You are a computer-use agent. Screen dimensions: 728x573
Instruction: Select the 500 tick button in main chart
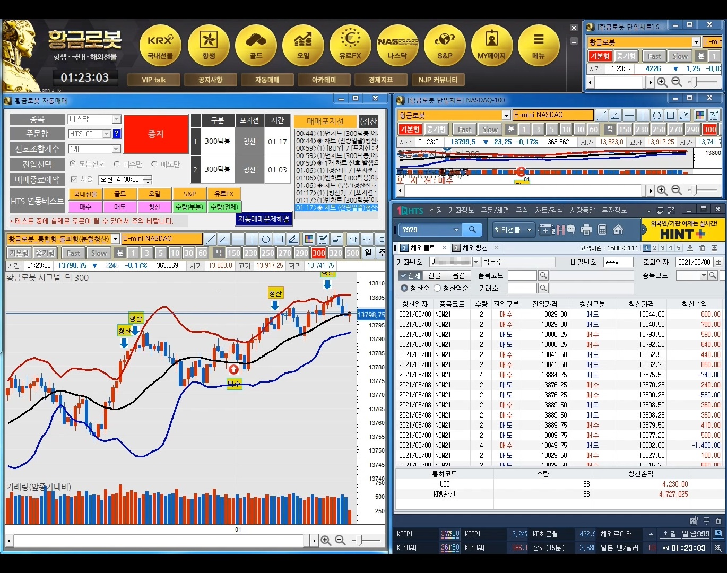(352, 253)
